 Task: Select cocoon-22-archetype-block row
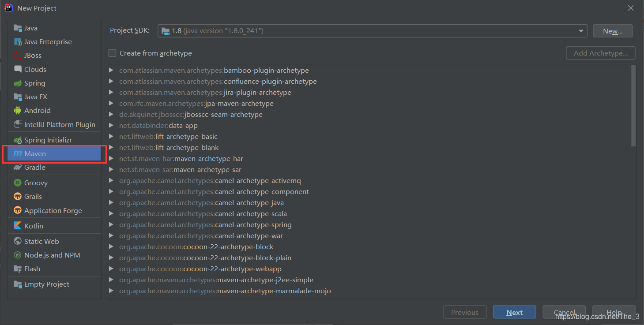point(369,247)
